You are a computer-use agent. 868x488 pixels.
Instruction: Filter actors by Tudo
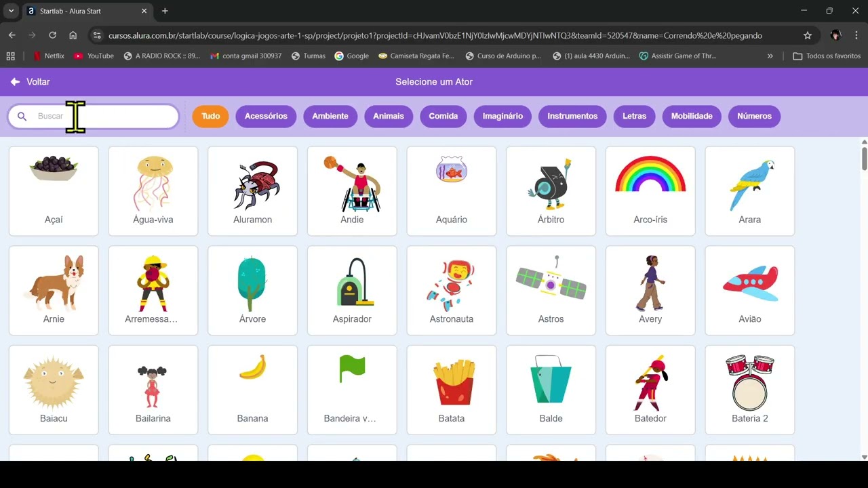[210, 116]
